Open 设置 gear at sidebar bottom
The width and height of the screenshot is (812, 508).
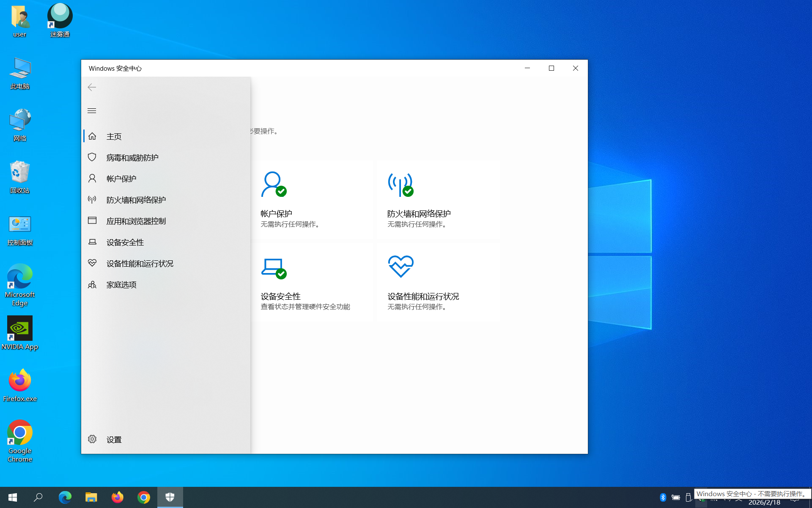[x=92, y=439]
